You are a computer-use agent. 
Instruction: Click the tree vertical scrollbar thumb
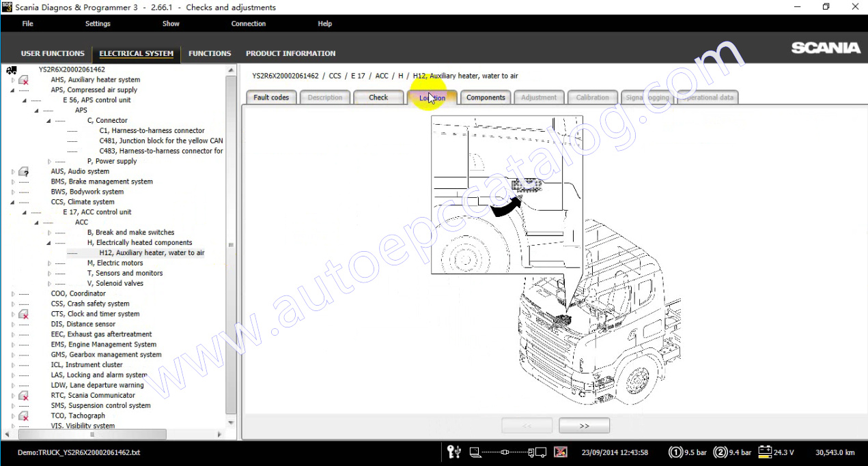point(231,244)
